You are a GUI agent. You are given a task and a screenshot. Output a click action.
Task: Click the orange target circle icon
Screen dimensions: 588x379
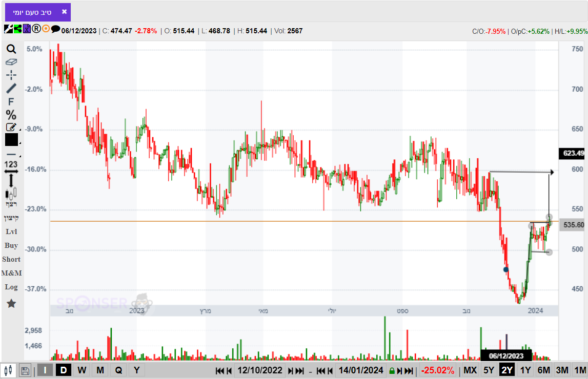click(46, 29)
